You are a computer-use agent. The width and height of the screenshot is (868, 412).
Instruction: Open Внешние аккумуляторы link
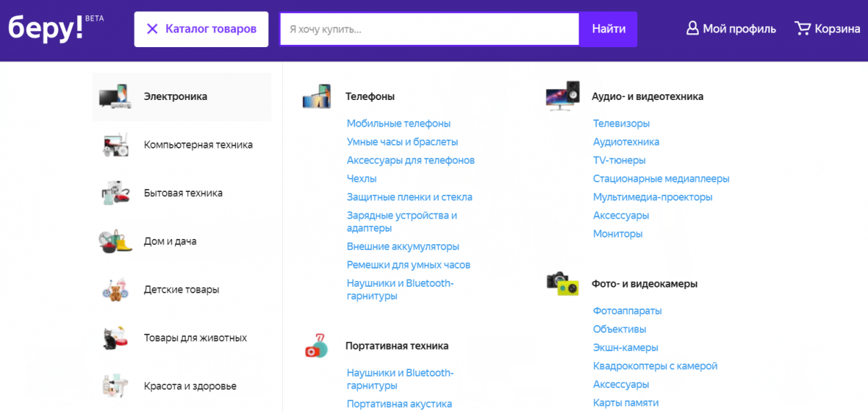click(403, 247)
